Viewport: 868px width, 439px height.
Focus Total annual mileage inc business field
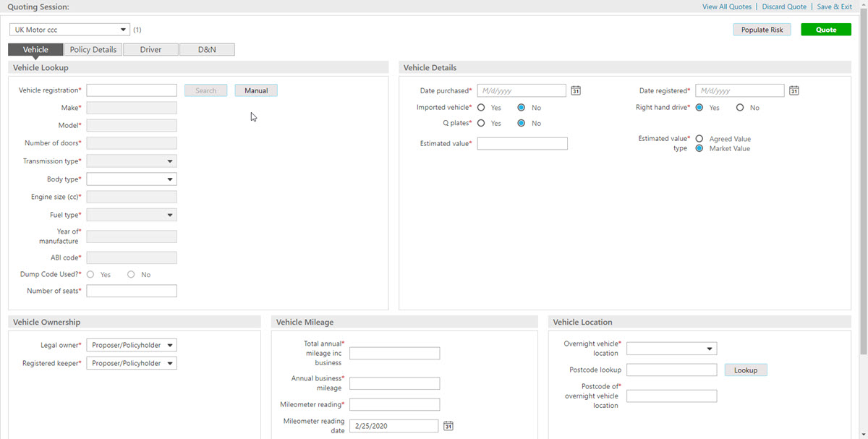395,353
